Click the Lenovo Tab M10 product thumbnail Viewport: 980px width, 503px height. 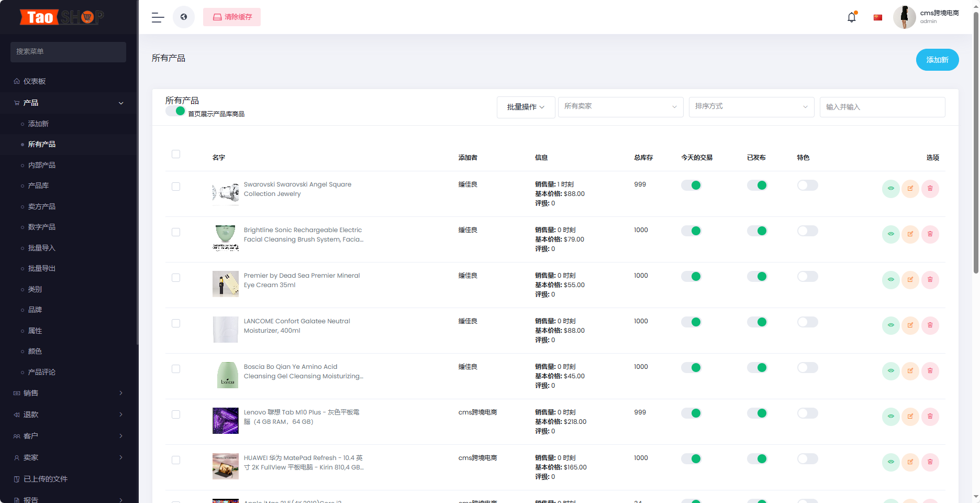click(226, 421)
